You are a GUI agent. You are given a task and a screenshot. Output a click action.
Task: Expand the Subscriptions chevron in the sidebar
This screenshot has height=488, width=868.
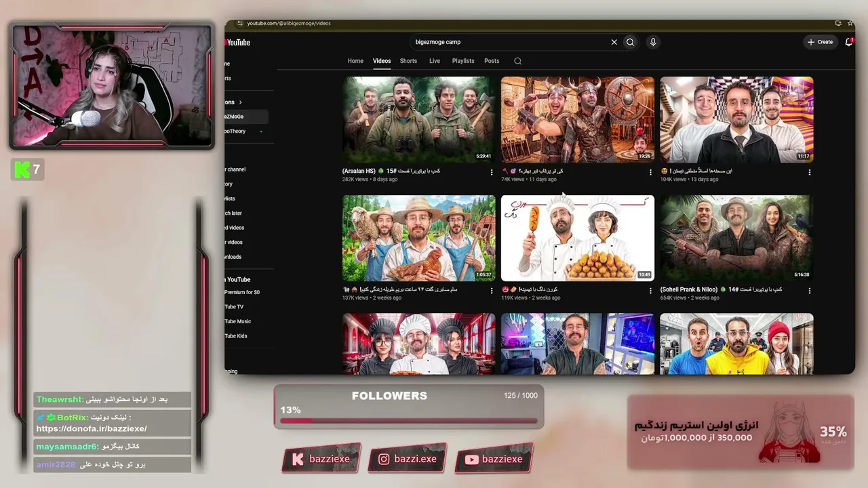pyautogui.click(x=240, y=102)
